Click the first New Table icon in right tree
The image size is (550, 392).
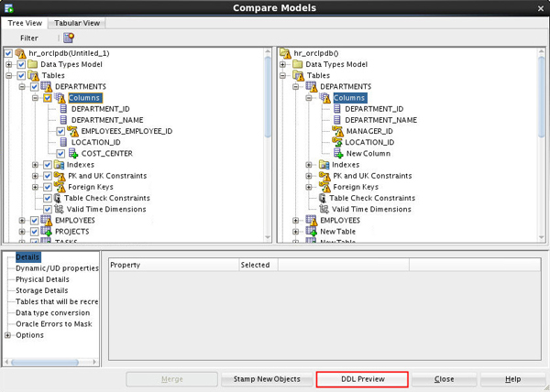tap(312, 232)
